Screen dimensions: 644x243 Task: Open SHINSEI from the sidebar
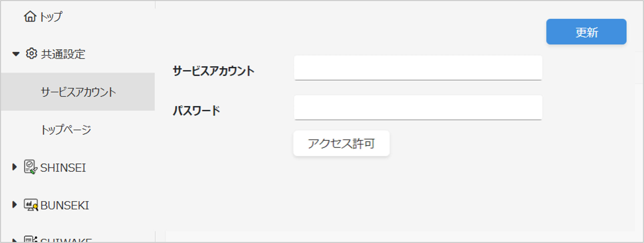click(x=63, y=167)
